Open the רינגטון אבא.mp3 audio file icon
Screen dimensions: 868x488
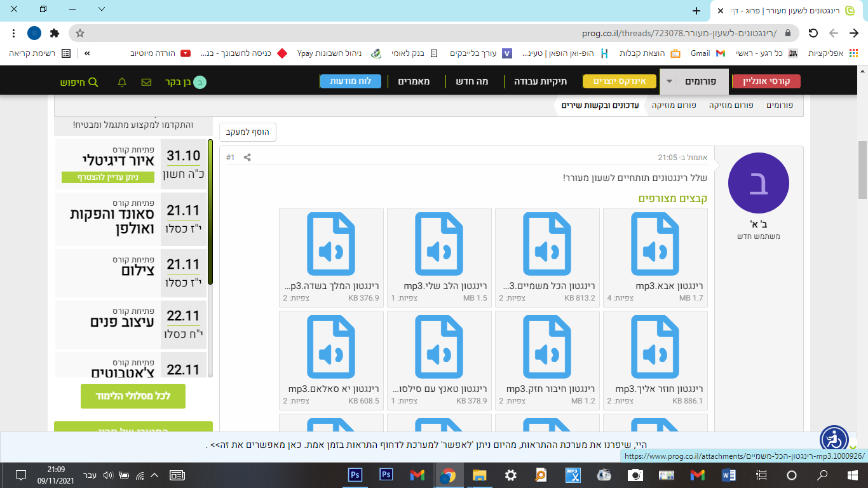pyautogui.click(x=654, y=244)
